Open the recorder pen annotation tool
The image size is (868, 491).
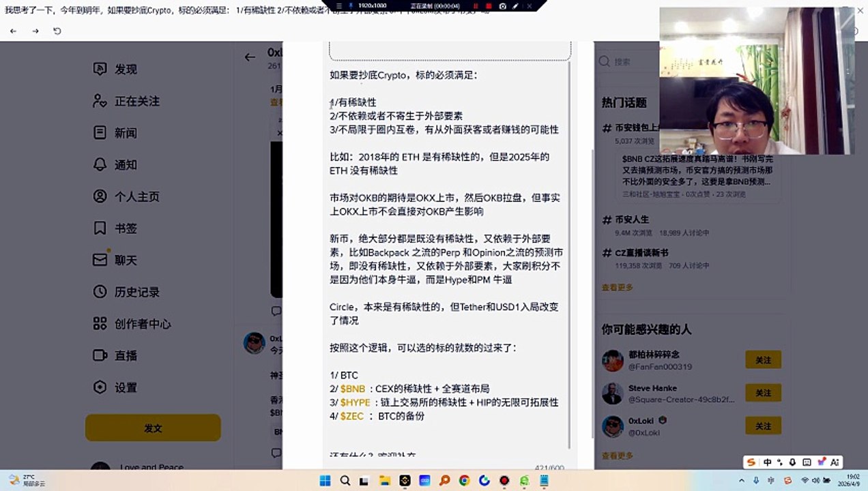click(517, 5)
